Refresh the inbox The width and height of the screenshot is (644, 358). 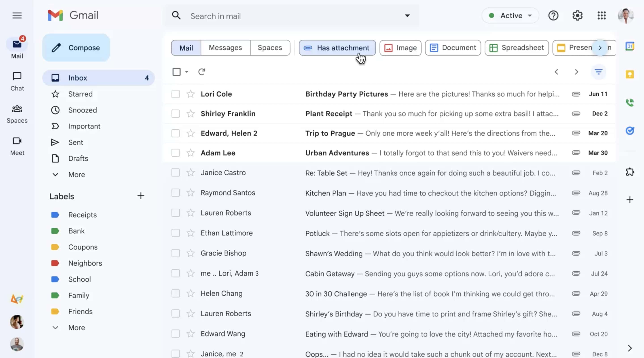coord(202,72)
